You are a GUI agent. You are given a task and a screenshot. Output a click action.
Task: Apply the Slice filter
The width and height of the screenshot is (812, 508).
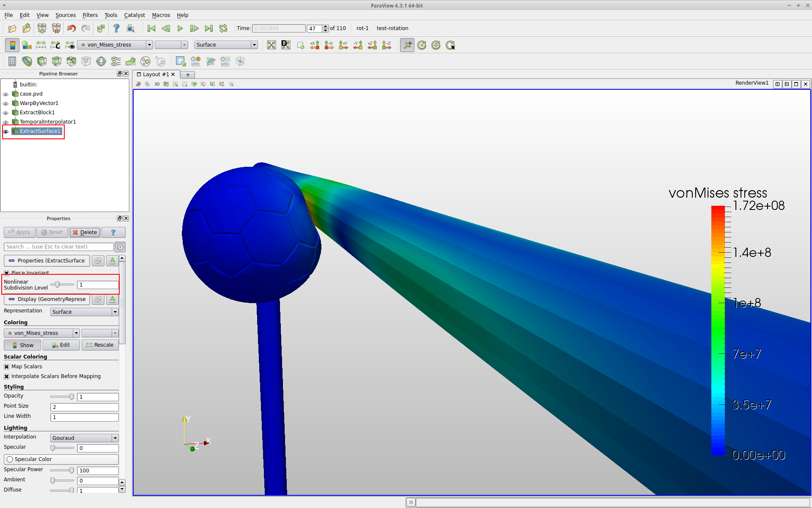[x=56, y=61]
